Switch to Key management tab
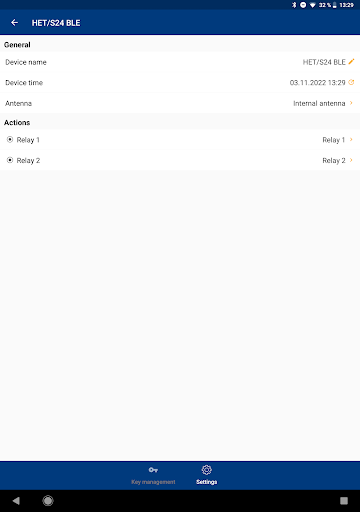The width and height of the screenshot is (360, 512). pos(153,475)
